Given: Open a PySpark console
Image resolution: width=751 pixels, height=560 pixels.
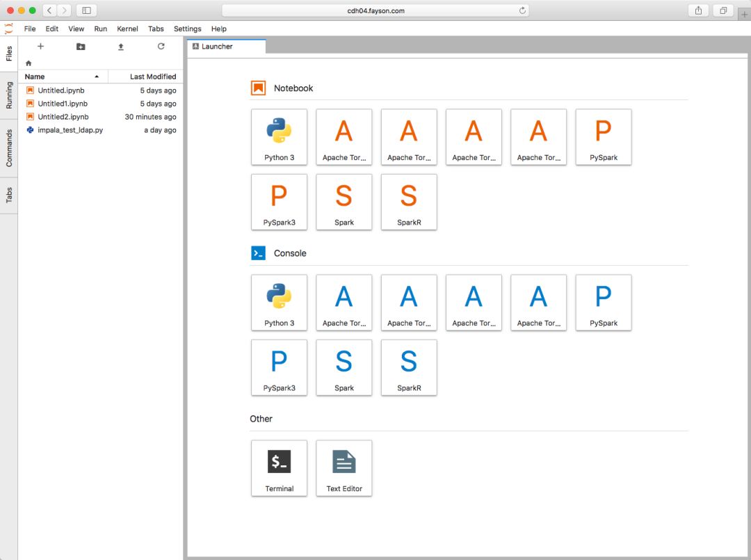Looking at the screenshot, I should coord(604,303).
